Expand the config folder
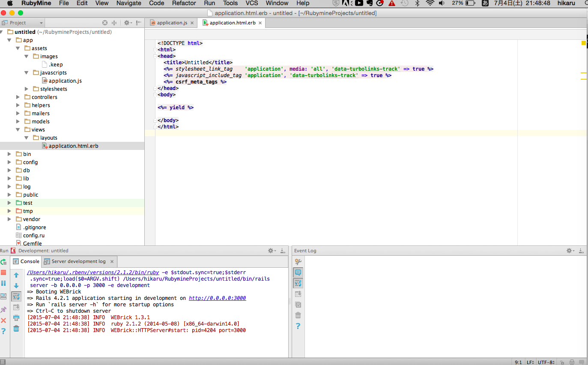The width and height of the screenshot is (588, 365). click(x=9, y=162)
